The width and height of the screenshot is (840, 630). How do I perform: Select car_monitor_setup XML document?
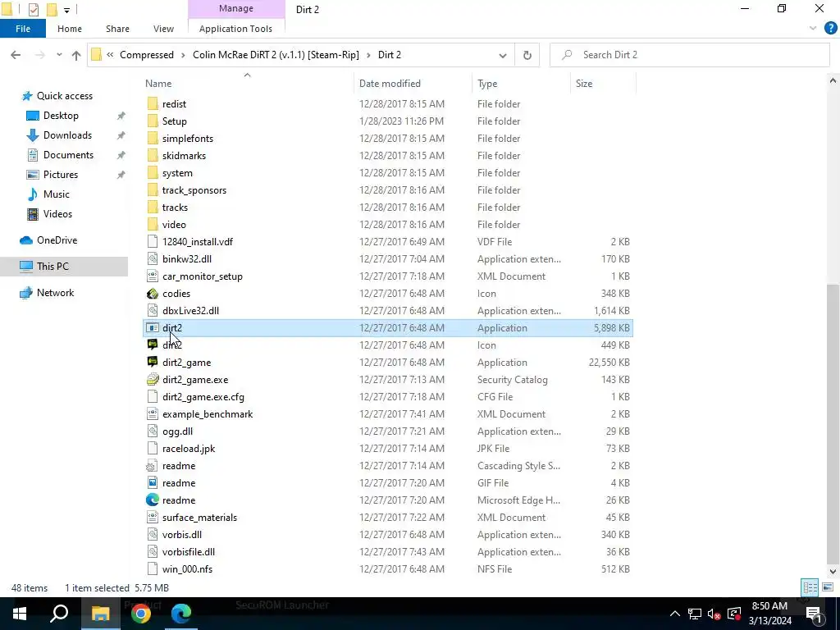pos(203,276)
